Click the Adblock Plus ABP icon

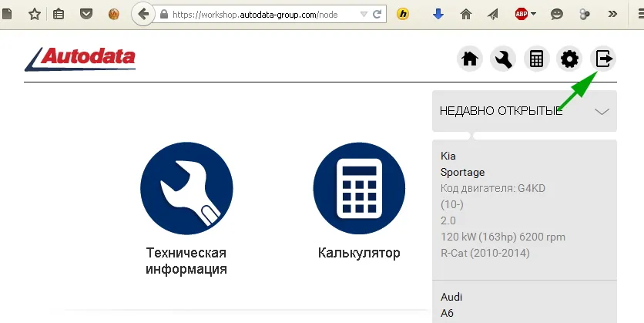522,15
